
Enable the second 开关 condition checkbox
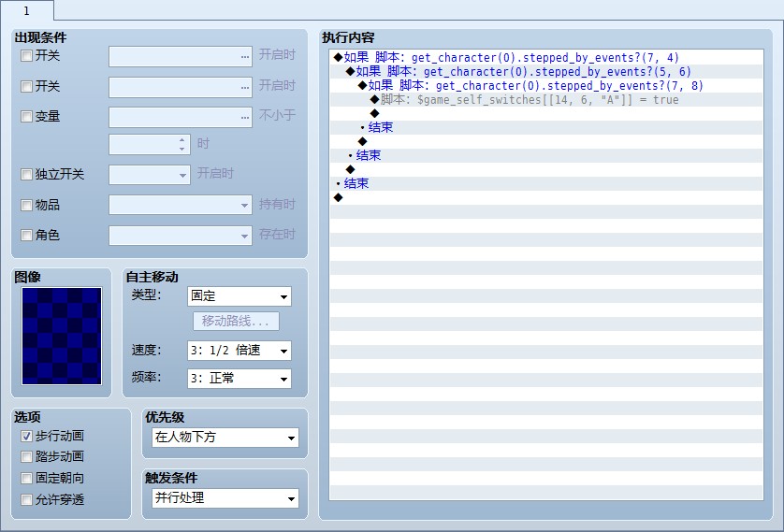click(26, 86)
